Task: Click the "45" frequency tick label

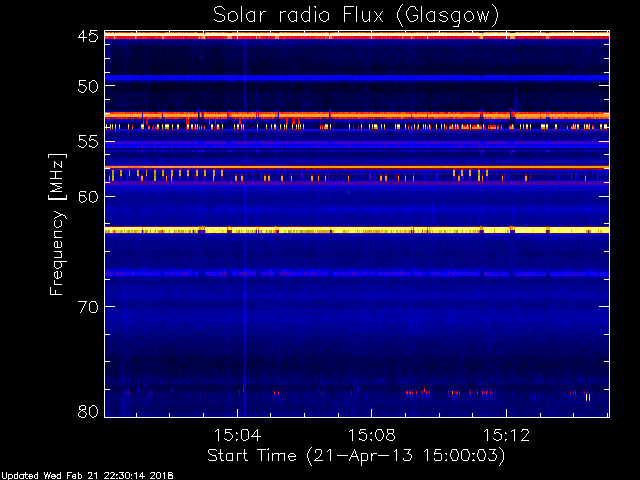Action: click(x=88, y=37)
